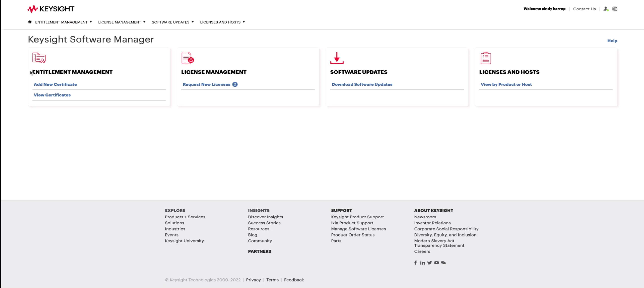Image resolution: width=644 pixels, height=288 pixels.
Task: Open Newsroom footer link
Action: pyautogui.click(x=425, y=217)
